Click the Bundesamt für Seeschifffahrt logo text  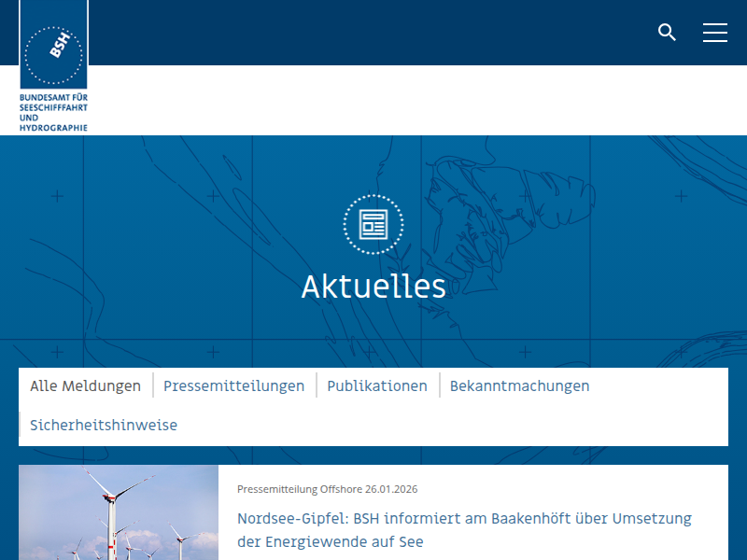[53, 111]
